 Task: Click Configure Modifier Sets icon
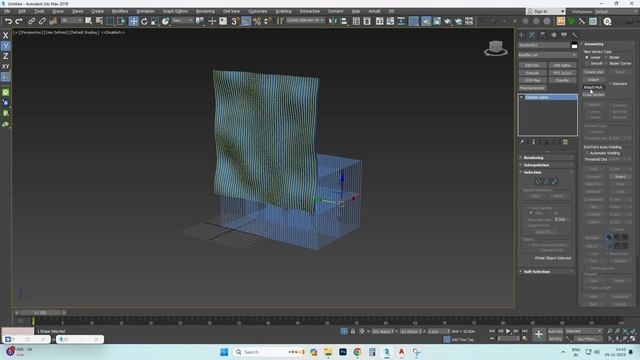click(x=565, y=142)
